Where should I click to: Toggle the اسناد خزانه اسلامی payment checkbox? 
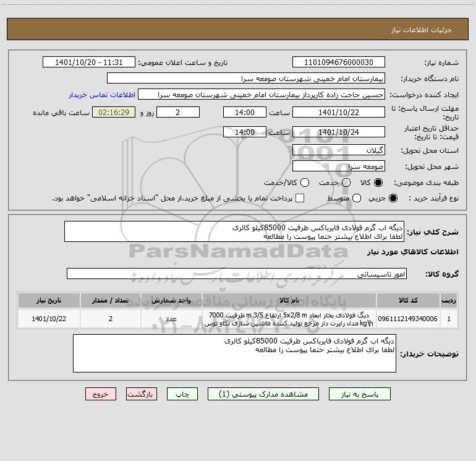(x=300, y=198)
